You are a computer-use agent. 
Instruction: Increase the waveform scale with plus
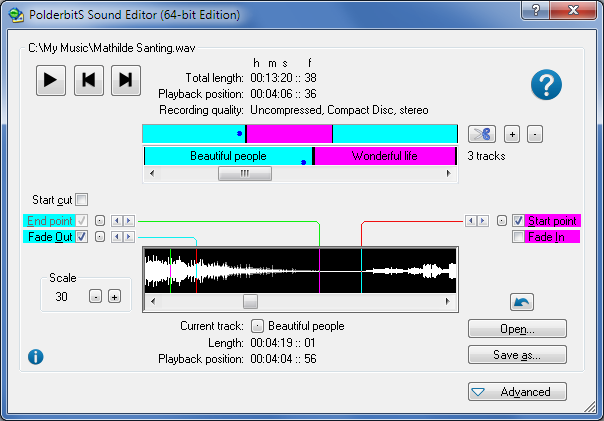click(x=114, y=297)
